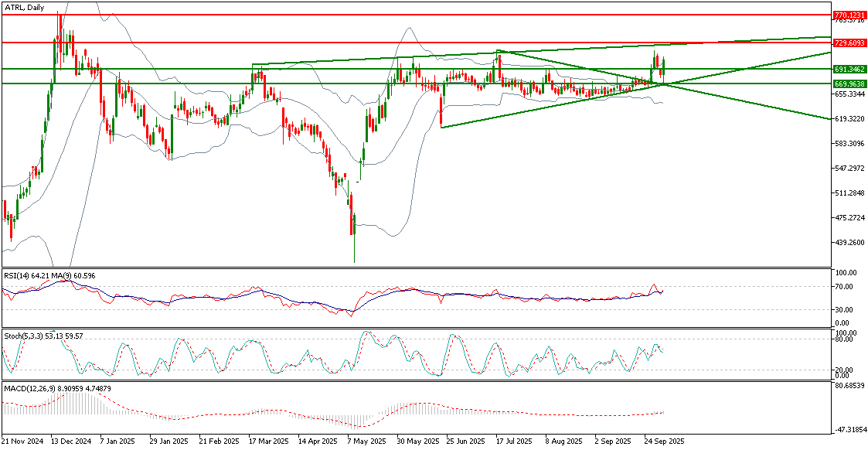Select the MACD 80.68539 scale value
Image resolution: width=868 pixels, height=450 pixels.
click(x=850, y=385)
